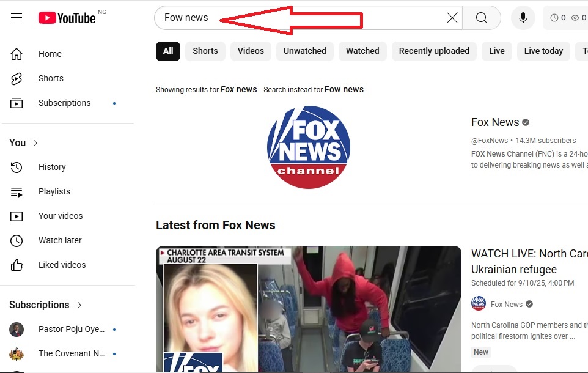The image size is (588, 373).
Task: Select the Videos filter chip
Action: tap(251, 51)
